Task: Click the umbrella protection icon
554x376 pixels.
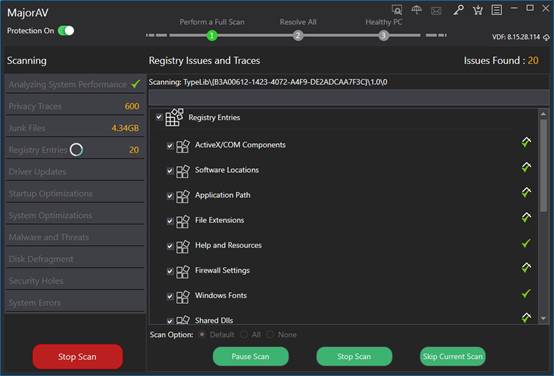Action: point(417,10)
